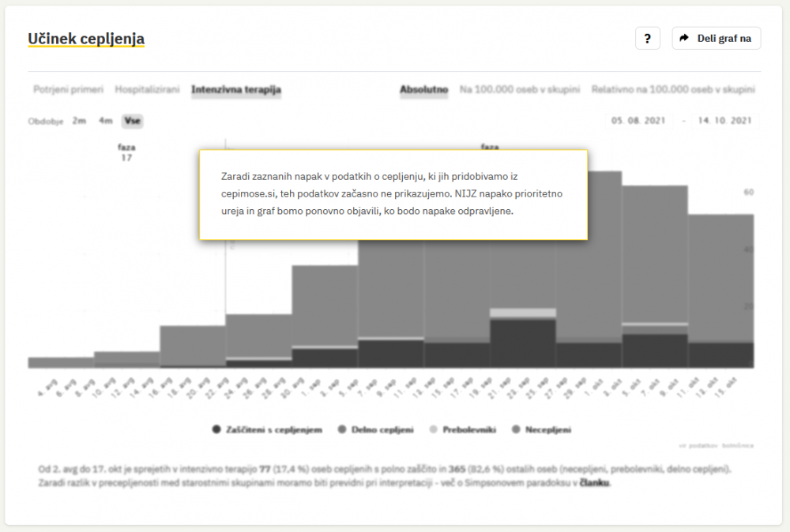Screen dimensions: 790x532
Task: Select the Intenzivna terapija tab
Action: [236, 90]
